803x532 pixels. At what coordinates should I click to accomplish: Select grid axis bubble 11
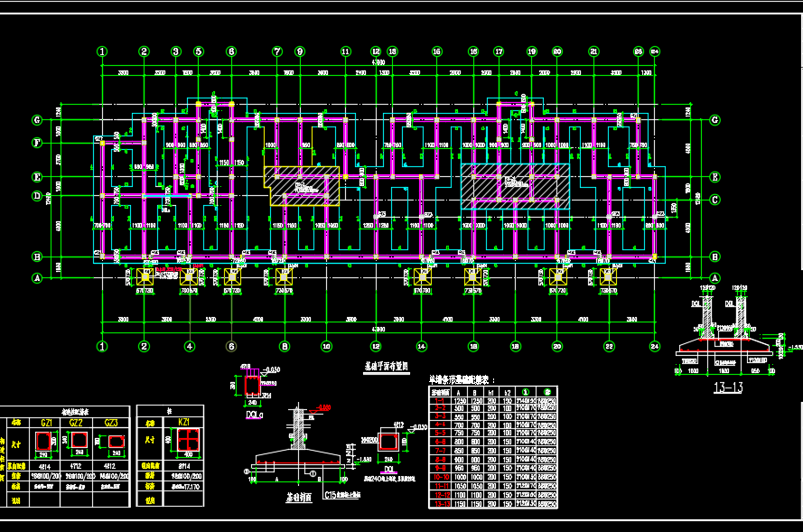346,51
